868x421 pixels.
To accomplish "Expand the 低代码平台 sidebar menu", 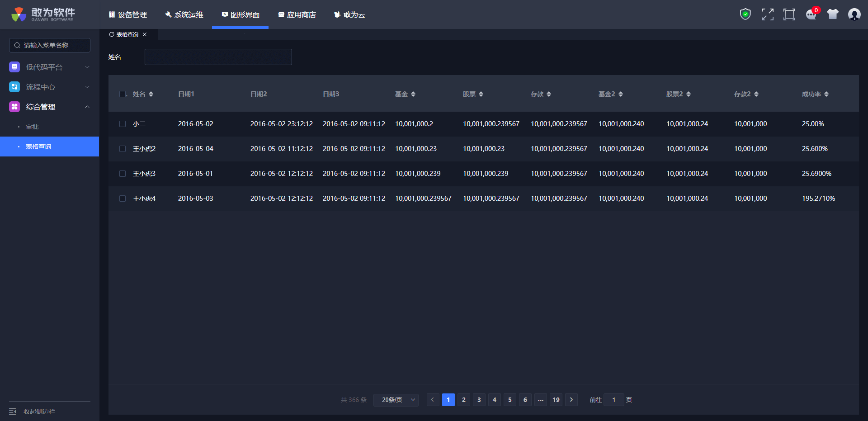I will tap(49, 67).
